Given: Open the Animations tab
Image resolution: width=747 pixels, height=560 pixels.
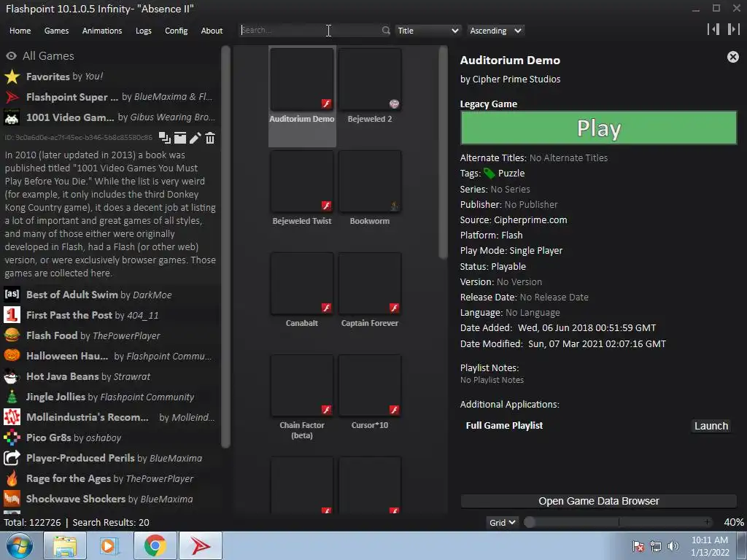Looking at the screenshot, I should 102,31.
